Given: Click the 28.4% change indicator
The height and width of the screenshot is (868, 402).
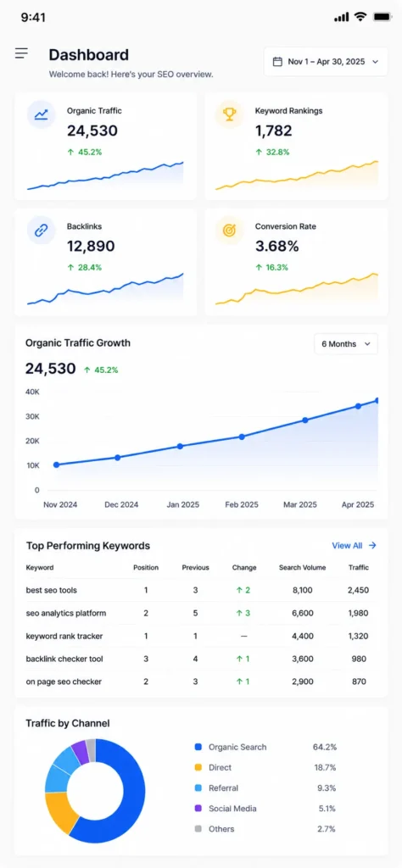Looking at the screenshot, I should pyautogui.click(x=85, y=267).
